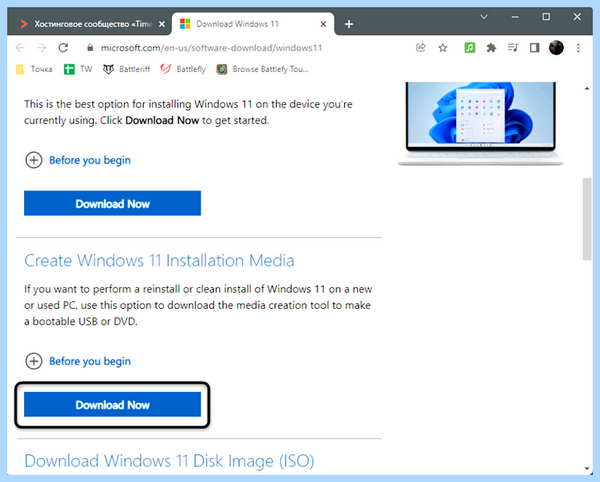Open the Battleriff bookmark
Image resolution: width=600 pixels, height=482 pixels.
point(126,69)
